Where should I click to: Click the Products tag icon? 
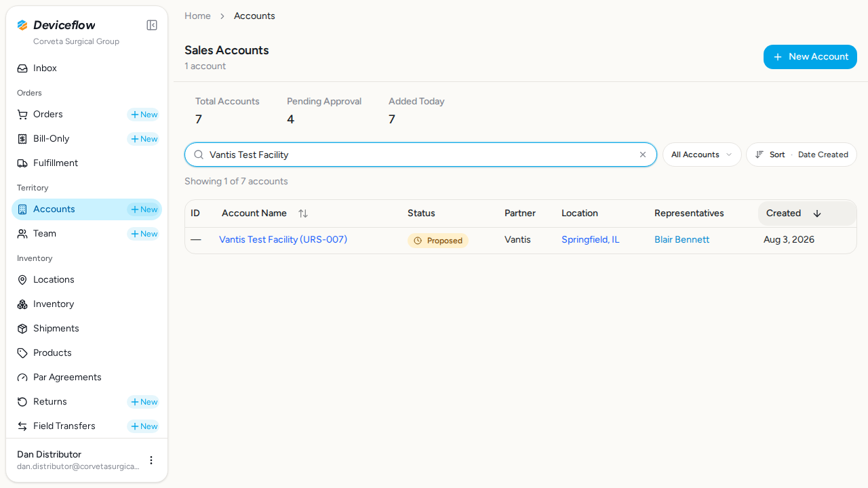pos(22,353)
